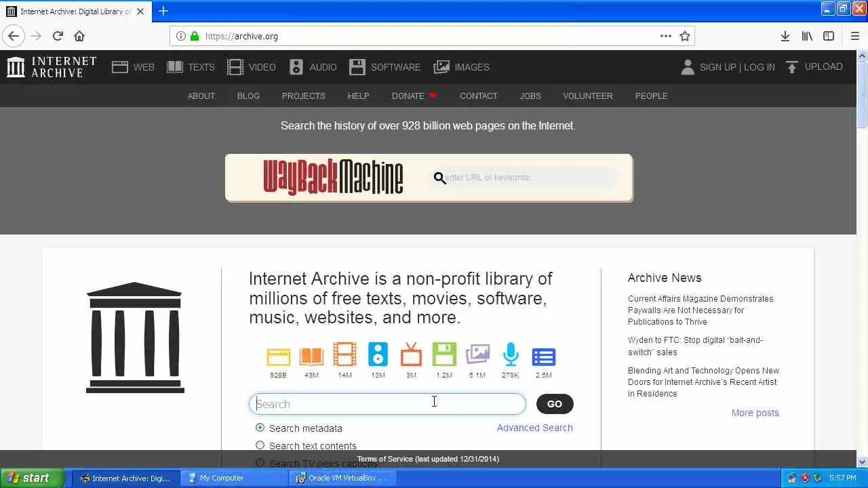Open the Blending Art and Technology article
The height and width of the screenshot is (488, 868).
point(703,382)
